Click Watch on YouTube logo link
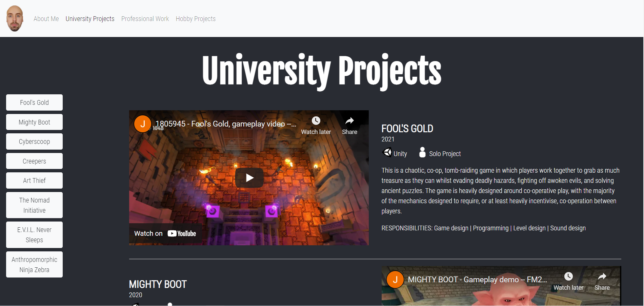This screenshot has width=644, height=306. point(165,233)
